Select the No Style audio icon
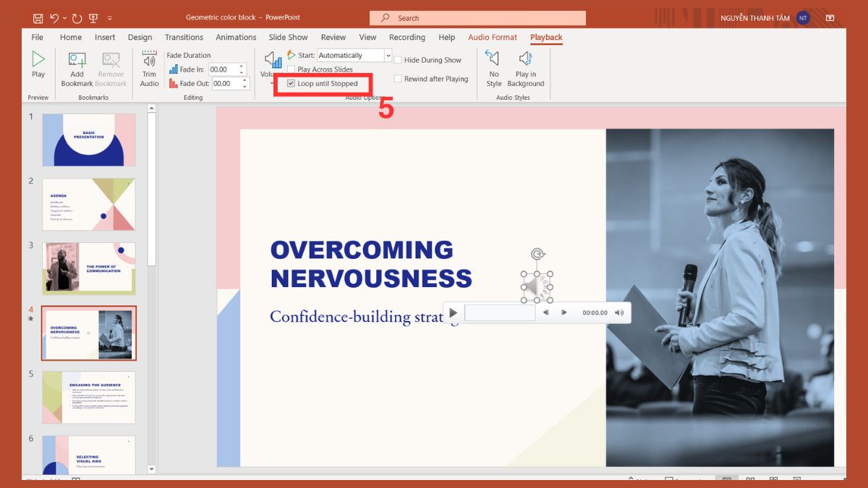 [493, 60]
